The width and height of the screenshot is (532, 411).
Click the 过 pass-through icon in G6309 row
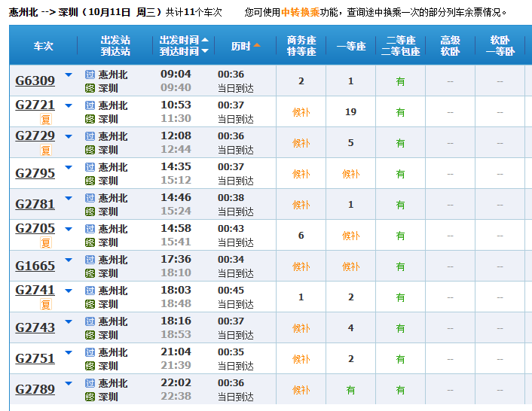point(90,75)
